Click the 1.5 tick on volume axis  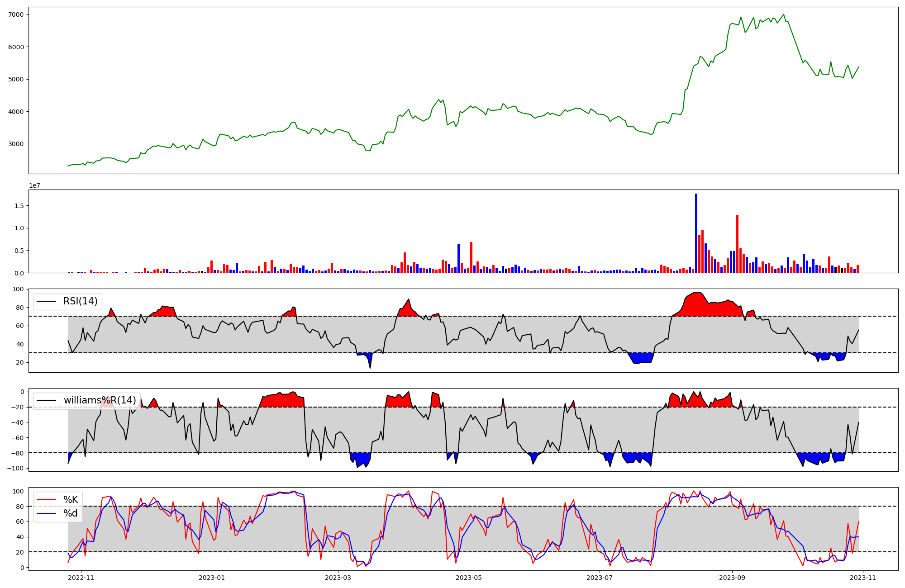[20, 205]
